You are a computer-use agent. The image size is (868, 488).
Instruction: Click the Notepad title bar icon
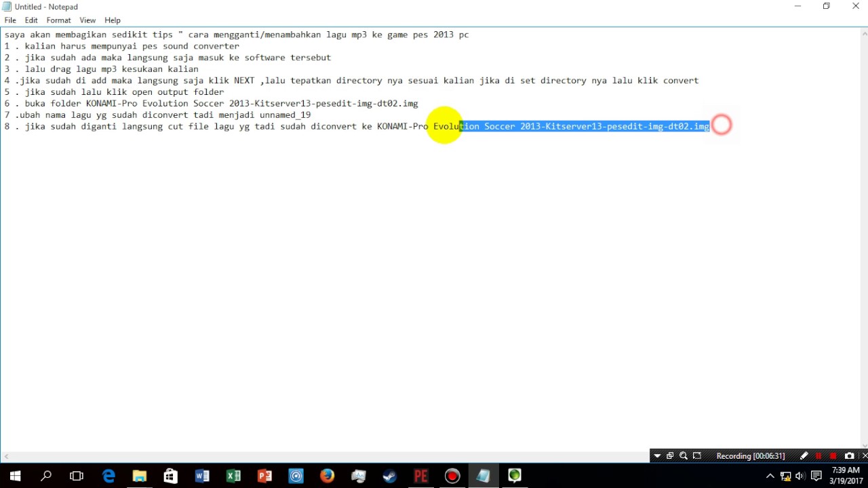point(7,7)
